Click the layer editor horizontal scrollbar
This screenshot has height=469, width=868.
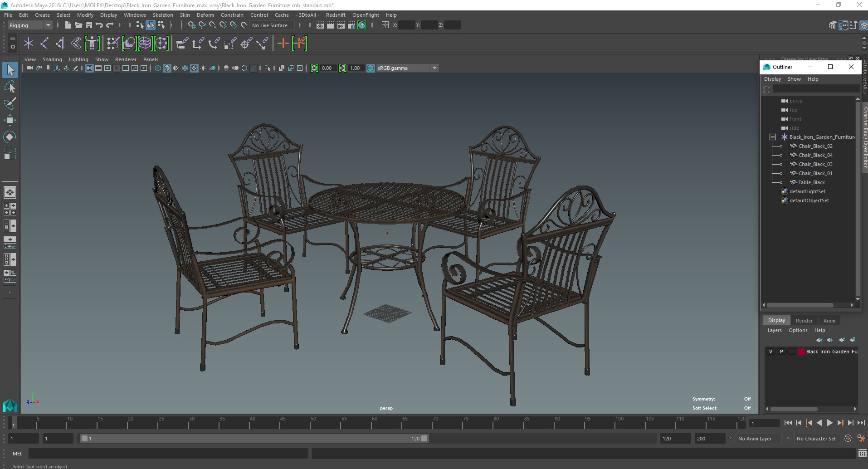pyautogui.click(x=795, y=409)
